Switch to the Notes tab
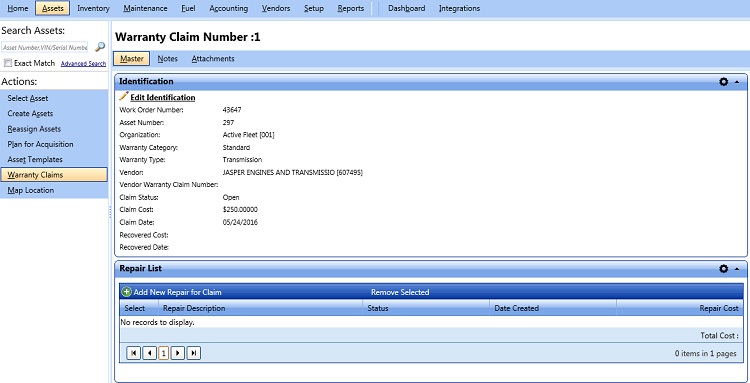Screen dimensions: 750x383 point(167,59)
